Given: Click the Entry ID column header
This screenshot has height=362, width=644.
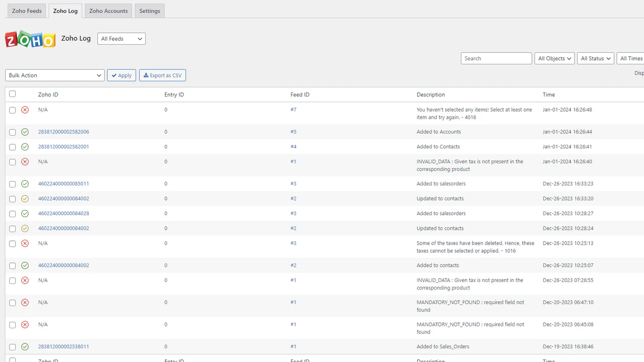Looking at the screenshot, I should click(174, 95).
